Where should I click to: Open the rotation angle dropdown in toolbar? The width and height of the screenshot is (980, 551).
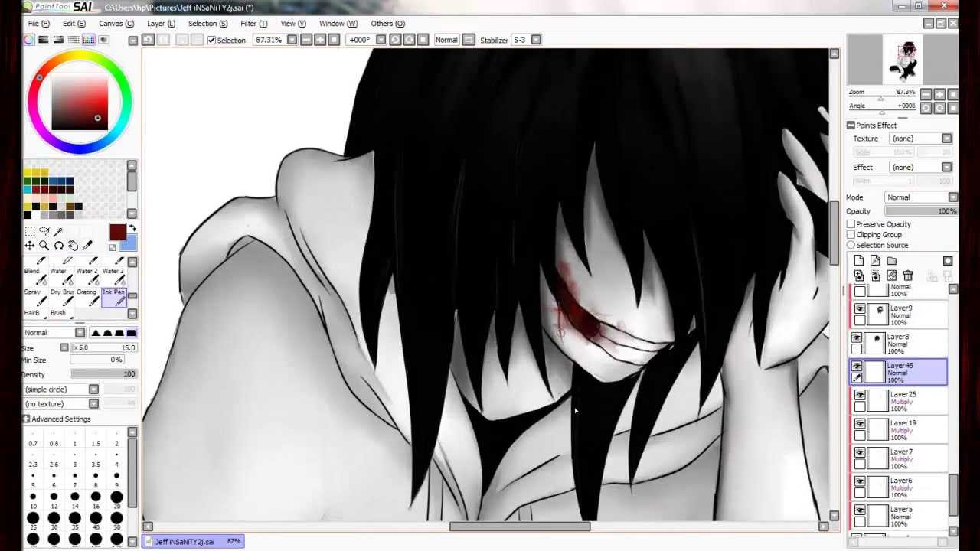(379, 40)
